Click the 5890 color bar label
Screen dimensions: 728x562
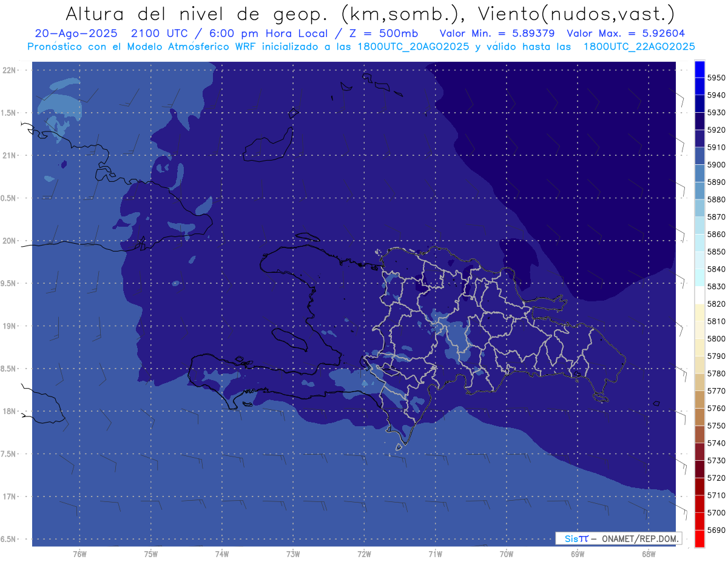coord(716,182)
